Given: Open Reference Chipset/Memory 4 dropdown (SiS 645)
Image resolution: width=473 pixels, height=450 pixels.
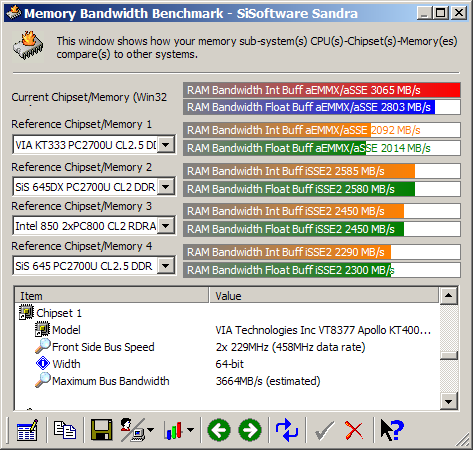Looking at the screenshot, I should point(166,266).
